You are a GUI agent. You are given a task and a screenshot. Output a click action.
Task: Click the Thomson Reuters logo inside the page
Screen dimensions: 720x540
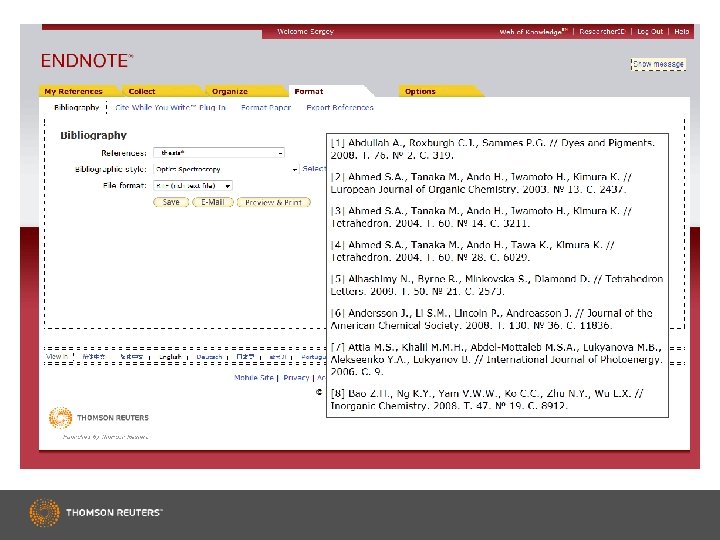(x=99, y=417)
